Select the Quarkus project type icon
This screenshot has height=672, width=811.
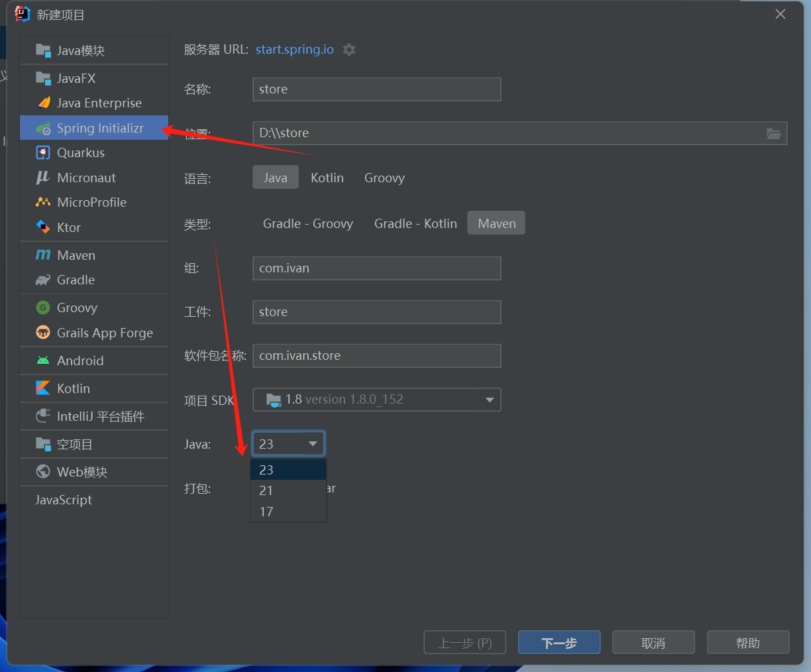click(43, 153)
